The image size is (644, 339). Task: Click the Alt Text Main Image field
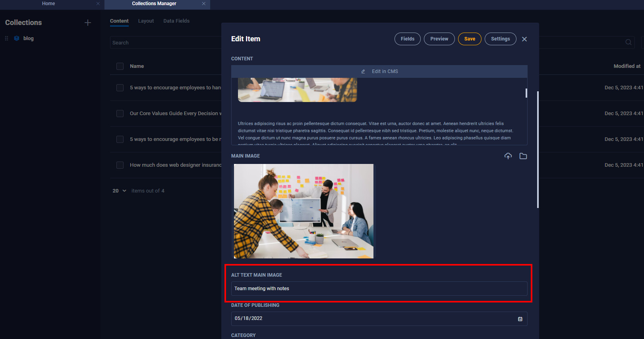(379, 289)
